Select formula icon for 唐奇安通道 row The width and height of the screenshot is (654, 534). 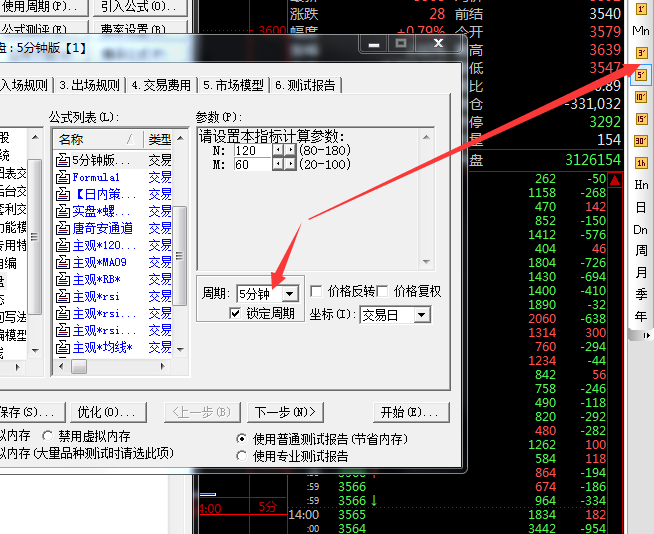(63, 228)
